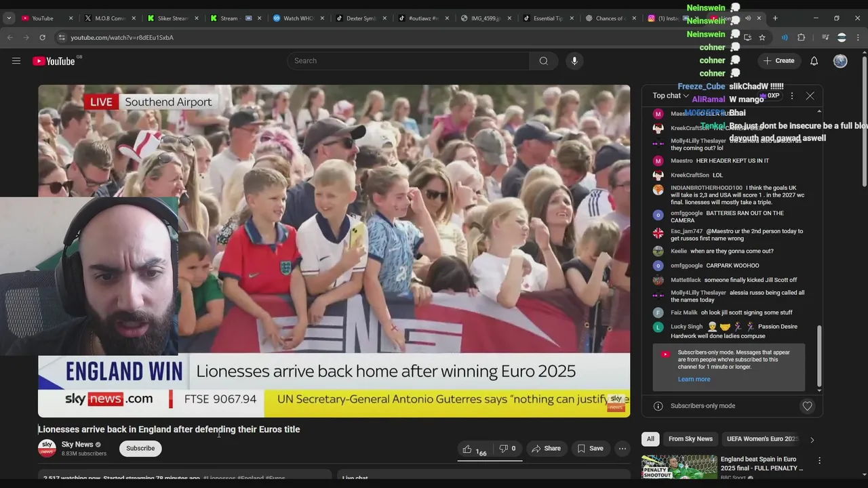Switch to the Essential Tips tab

click(x=548, y=18)
